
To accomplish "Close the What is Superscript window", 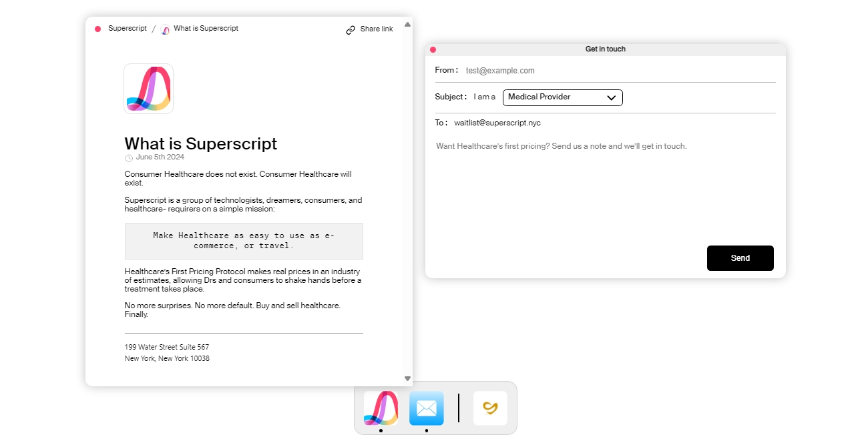I will pyautogui.click(x=98, y=29).
